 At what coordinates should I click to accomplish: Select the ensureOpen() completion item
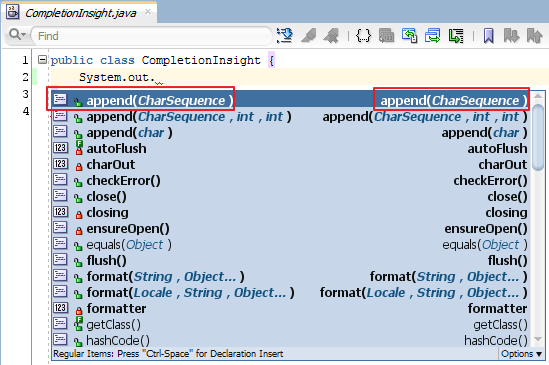click(290, 229)
